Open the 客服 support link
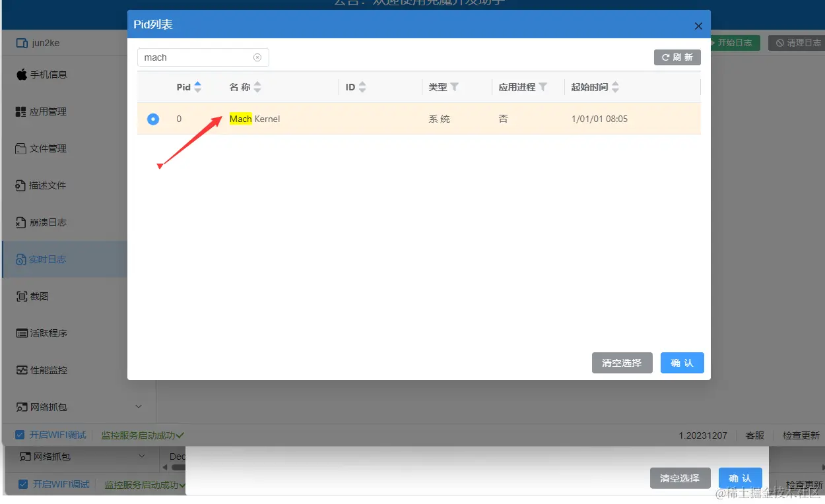The width and height of the screenshot is (825, 504). (x=755, y=435)
